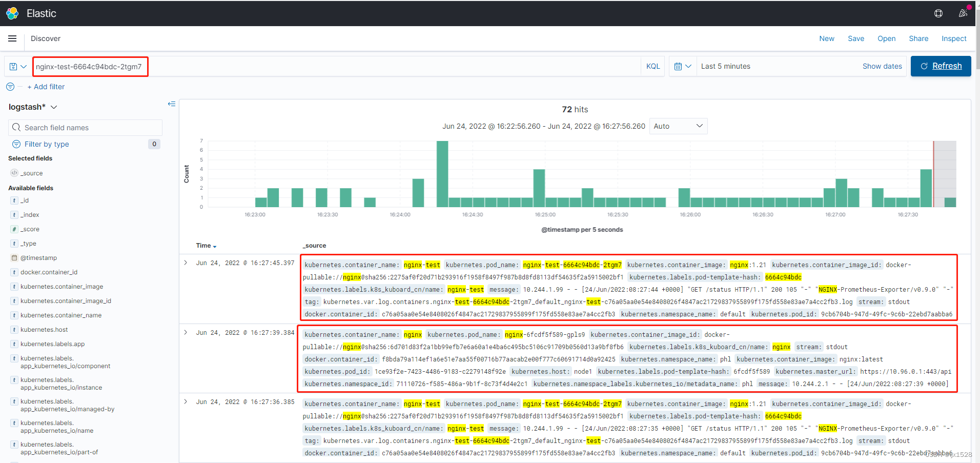Click the _id field type icon
This screenshot has height=463, width=980.
14,200
